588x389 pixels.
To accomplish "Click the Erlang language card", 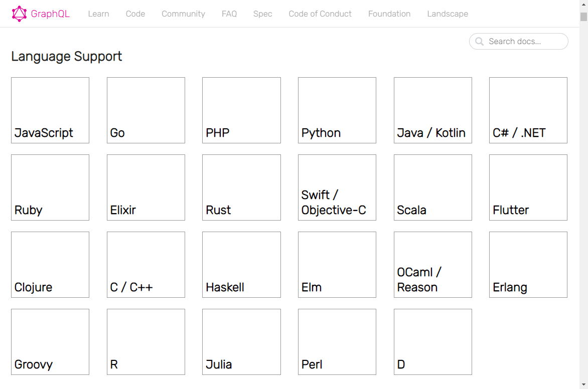I will (x=528, y=264).
